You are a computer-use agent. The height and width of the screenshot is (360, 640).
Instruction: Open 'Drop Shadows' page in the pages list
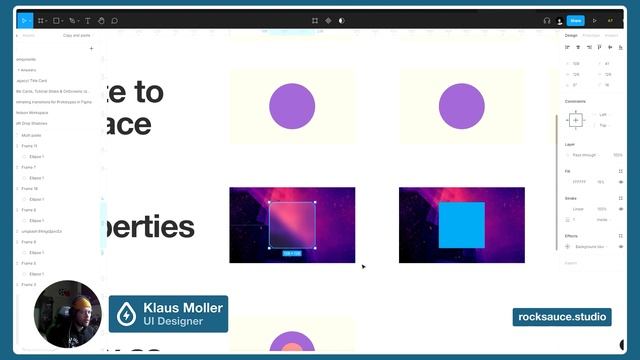[32, 123]
